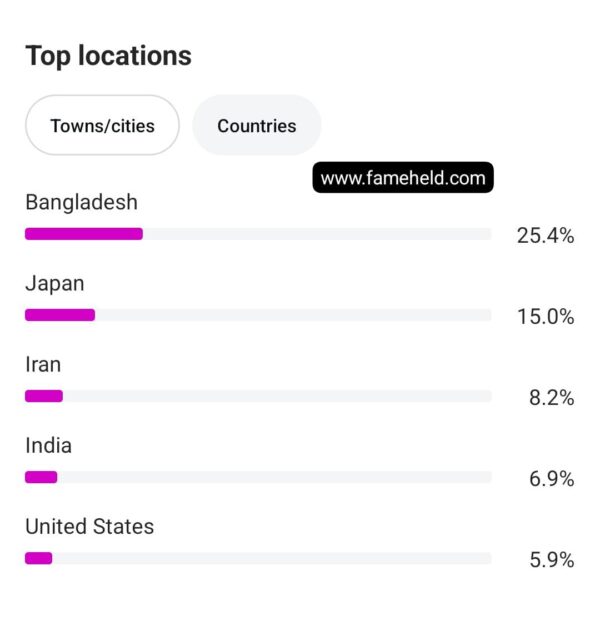Click the United States magenta progress bar
This screenshot has height=626, width=600.
(x=39, y=558)
